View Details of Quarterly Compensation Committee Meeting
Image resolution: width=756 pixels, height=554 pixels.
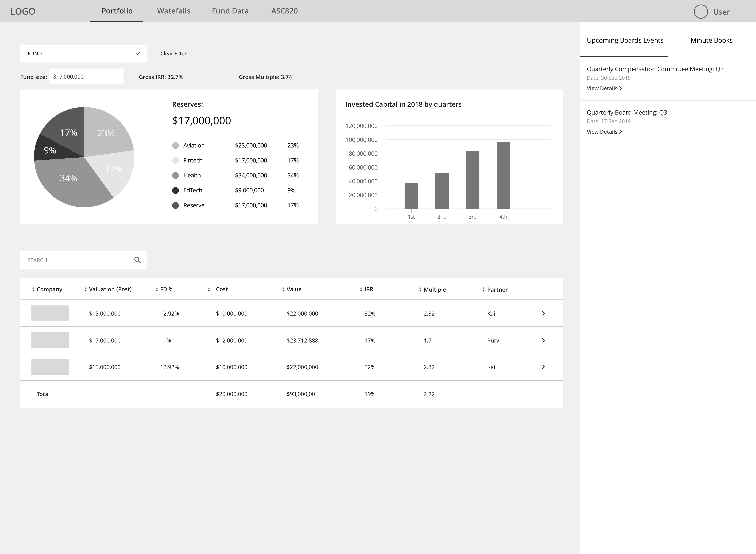point(604,88)
